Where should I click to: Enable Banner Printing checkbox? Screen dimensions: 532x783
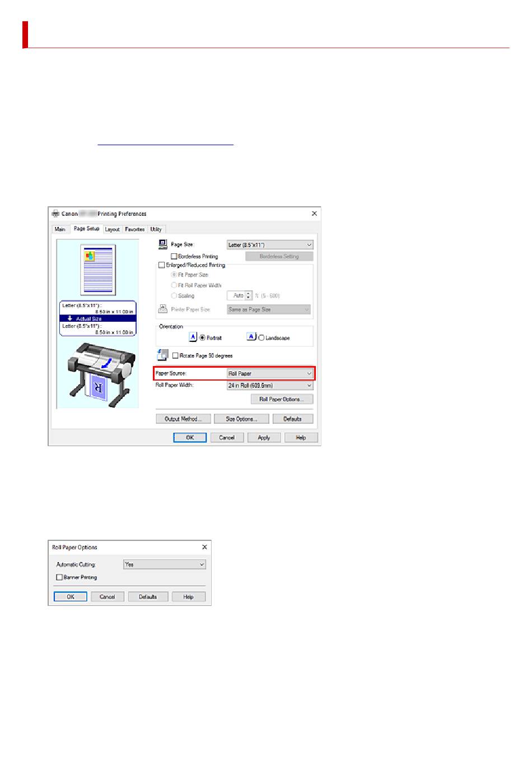(60, 577)
